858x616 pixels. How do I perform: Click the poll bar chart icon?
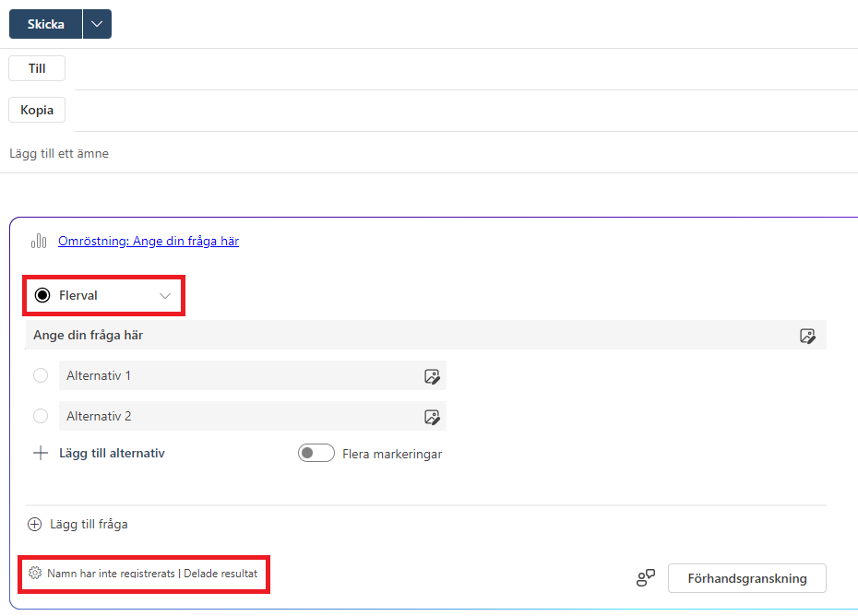pyautogui.click(x=39, y=241)
